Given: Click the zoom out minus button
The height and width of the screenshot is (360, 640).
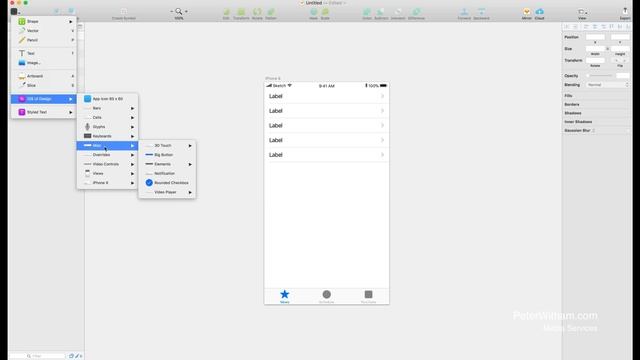Looking at the screenshot, I should tap(171, 11).
